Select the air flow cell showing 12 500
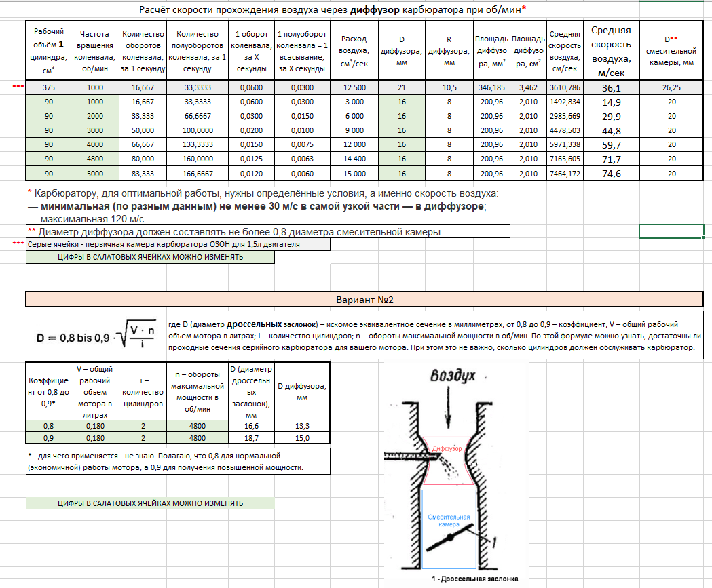 click(354, 88)
